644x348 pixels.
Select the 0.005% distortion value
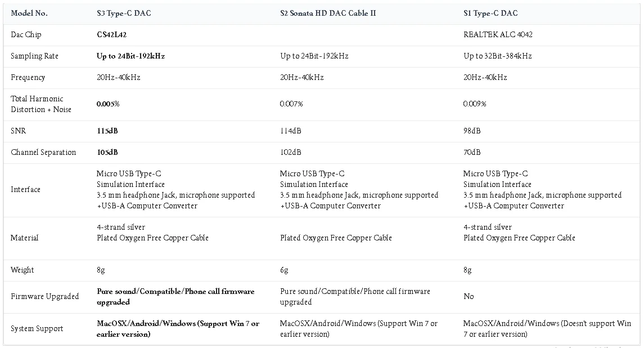pyautogui.click(x=108, y=104)
